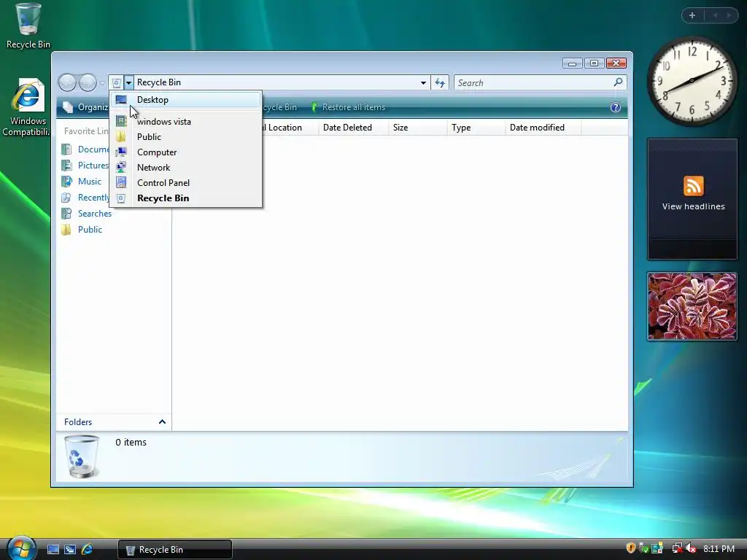Open the Windows Compatibility desktop shortcut

[27, 108]
